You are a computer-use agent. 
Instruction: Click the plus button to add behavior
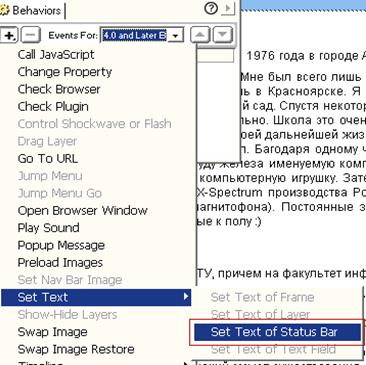coord(9,35)
